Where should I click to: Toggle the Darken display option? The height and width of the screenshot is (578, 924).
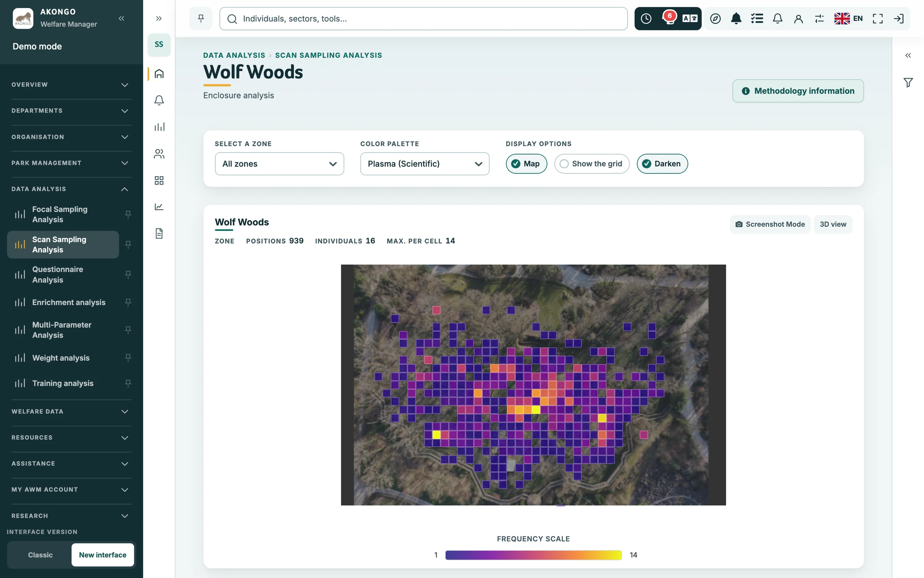coord(662,164)
